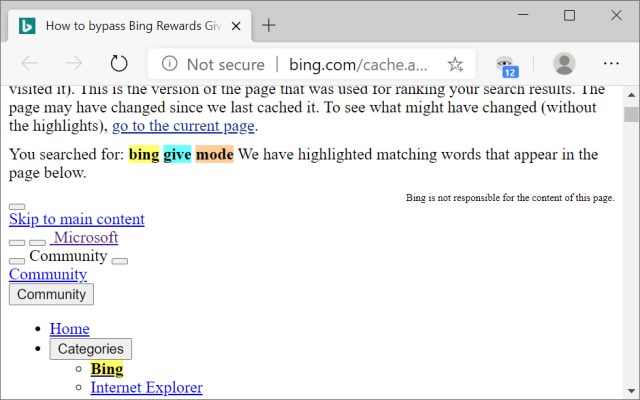Viewport: 640px width, 400px height.
Task: Click the browser Forward arrow
Action: coord(74,63)
